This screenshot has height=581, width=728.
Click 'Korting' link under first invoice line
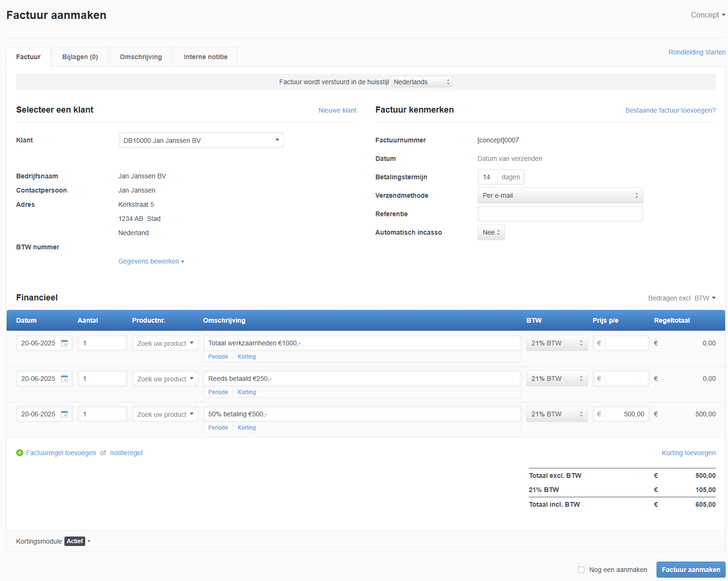[247, 357]
